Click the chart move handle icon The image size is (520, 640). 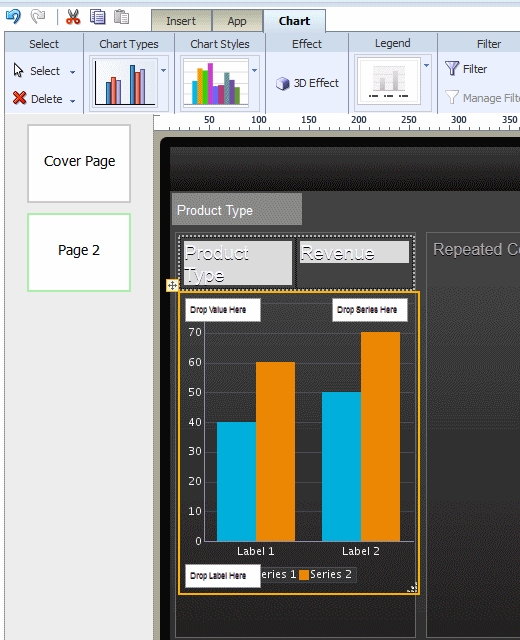172,285
